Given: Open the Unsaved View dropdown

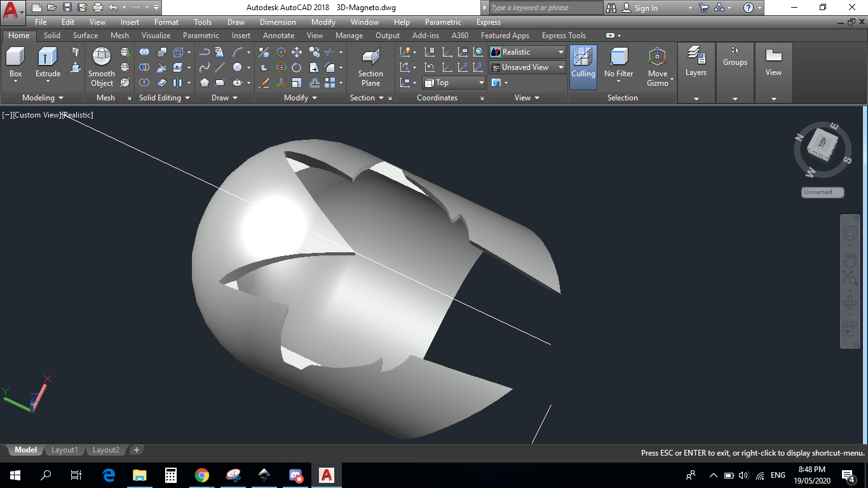Looking at the screenshot, I should coord(527,67).
